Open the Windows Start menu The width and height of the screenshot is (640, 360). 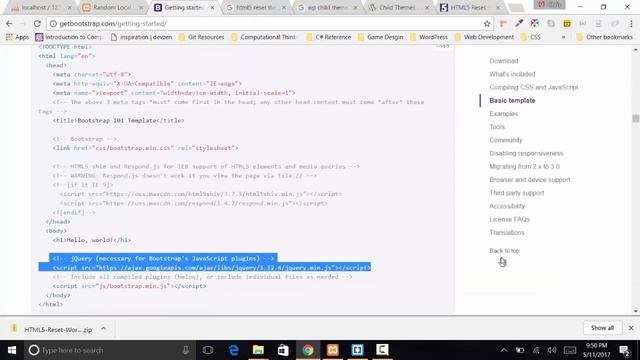pos(12,350)
